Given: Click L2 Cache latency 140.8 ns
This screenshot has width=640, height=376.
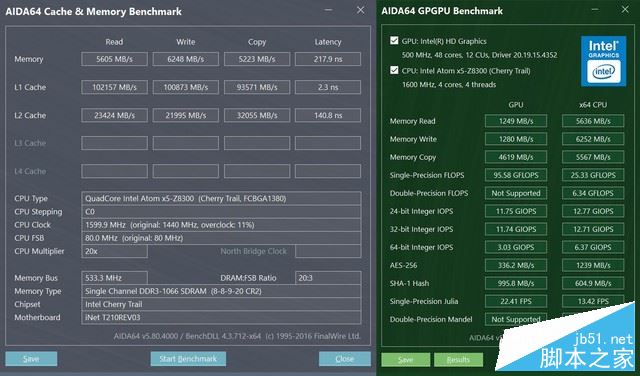Looking at the screenshot, I should click(x=328, y=115).
